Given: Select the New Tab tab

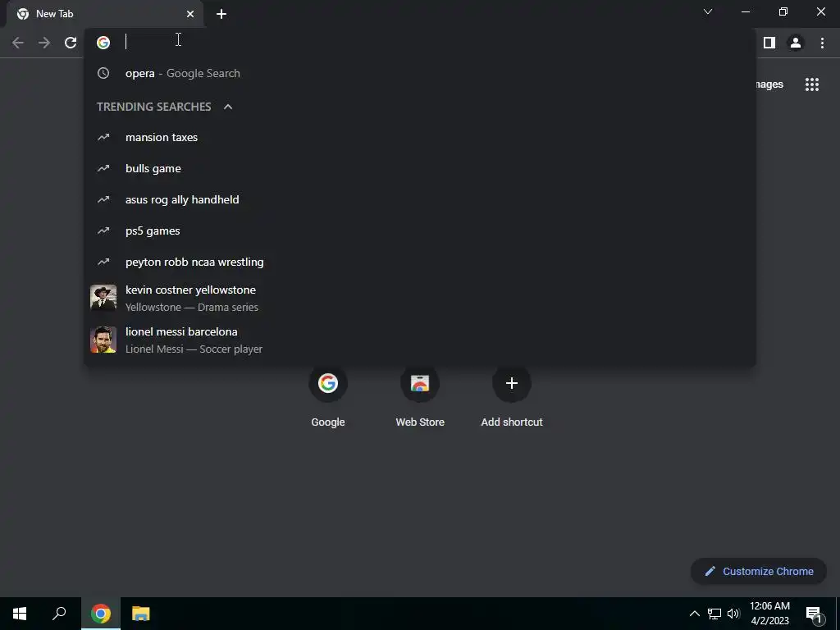Looking at the screenshot, I should 105,14.
